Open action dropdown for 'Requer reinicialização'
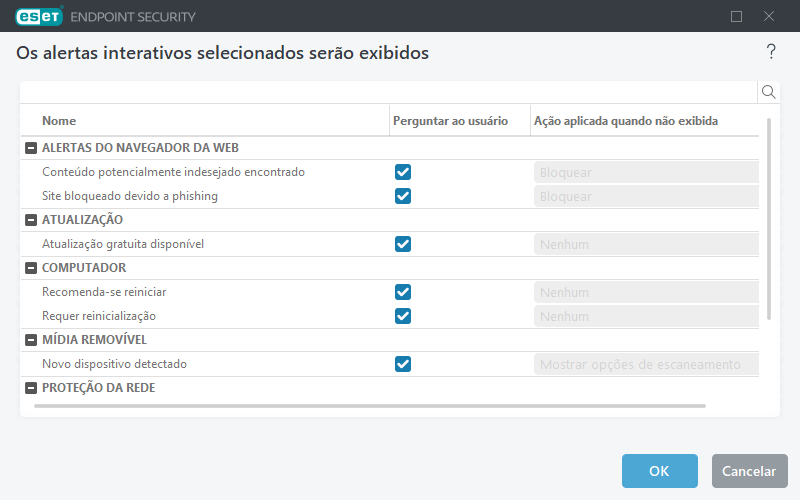Image resolution: width=800 pixels, height=500 pixels. point(646,316)
